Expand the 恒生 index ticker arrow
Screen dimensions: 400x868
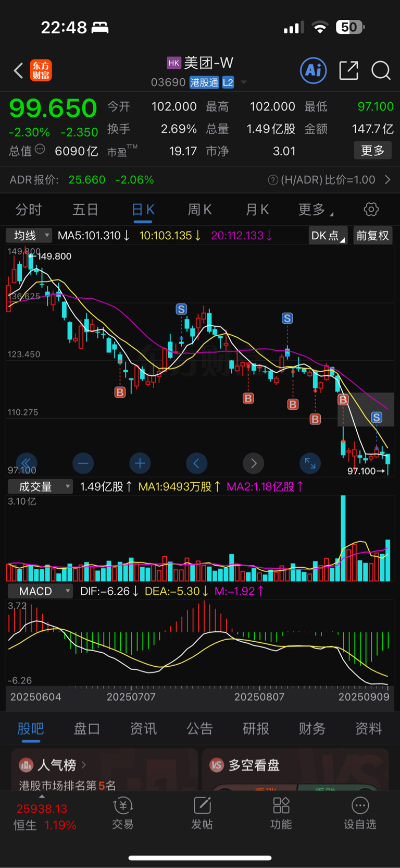click(42, 797)
